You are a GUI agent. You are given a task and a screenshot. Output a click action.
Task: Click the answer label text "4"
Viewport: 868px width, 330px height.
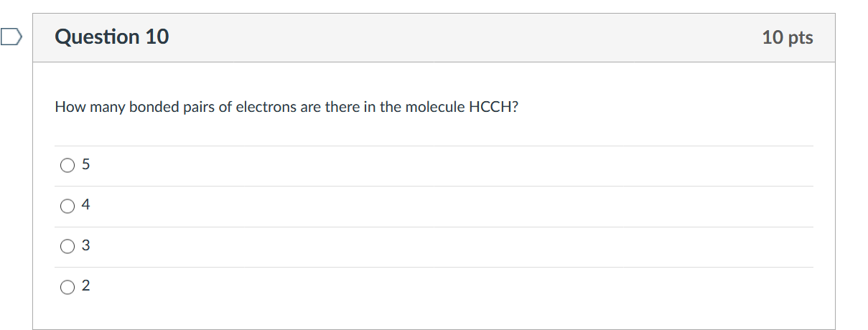coord(86,205)
